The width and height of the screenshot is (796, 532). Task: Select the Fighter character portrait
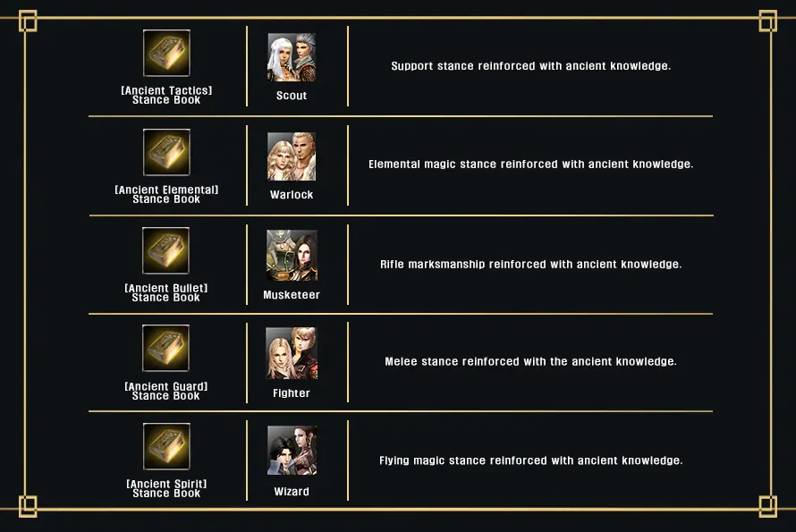click(292, 353)
